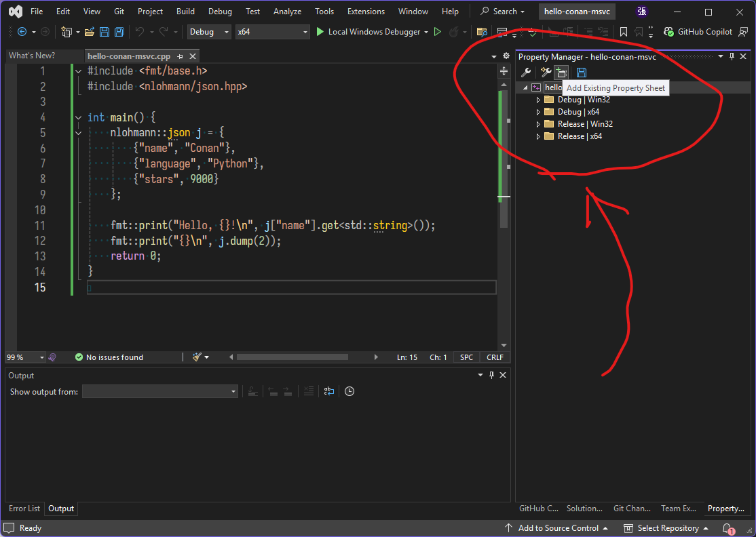Open the x64 platform dropdown
This screenshot has height=537, width=756.
coord(272,32)
